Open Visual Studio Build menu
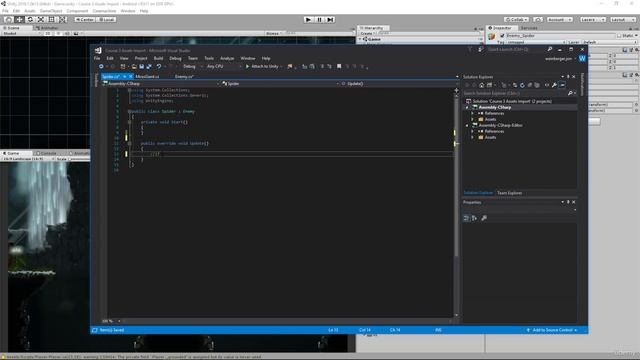The width and height of the screenshot is (640, 360). [158, 58]
